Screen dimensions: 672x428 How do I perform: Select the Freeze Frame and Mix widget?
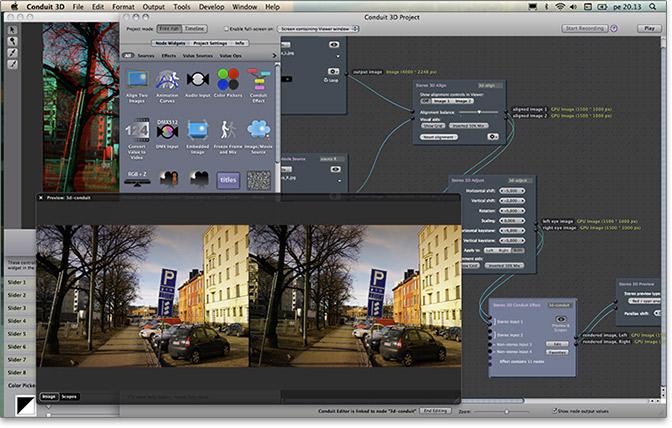[228, 137]
